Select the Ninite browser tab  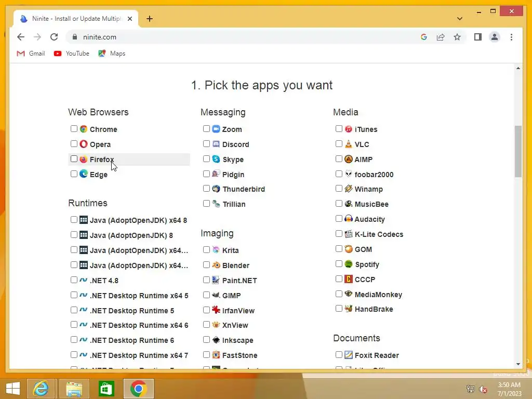coord(76,19)
